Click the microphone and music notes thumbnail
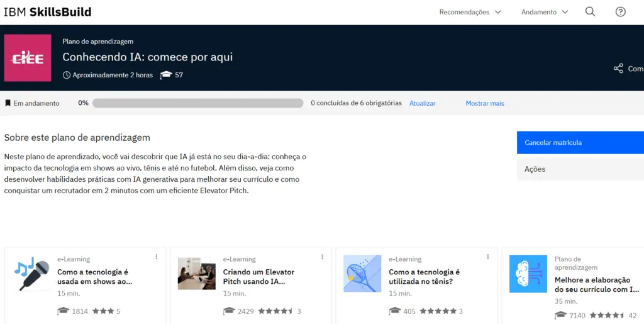Screen dimensions: 644x324 point(31,274)
